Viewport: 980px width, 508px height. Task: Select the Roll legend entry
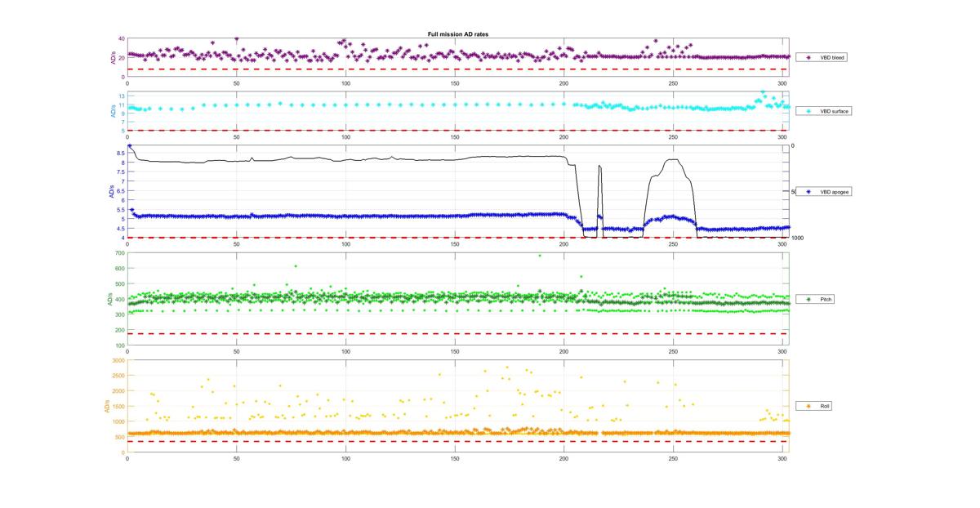tap(814, 406)
